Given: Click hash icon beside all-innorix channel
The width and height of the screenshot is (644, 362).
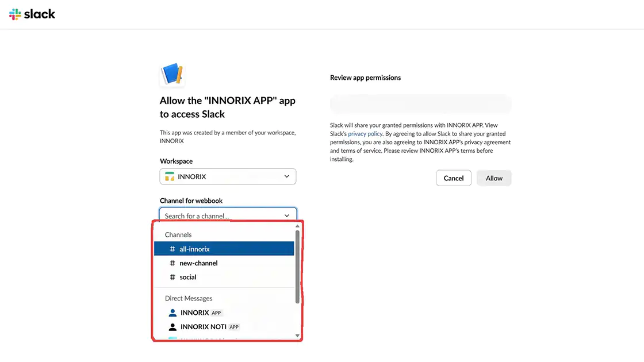Looking at the screenshot, I should (x=172, y=249).
